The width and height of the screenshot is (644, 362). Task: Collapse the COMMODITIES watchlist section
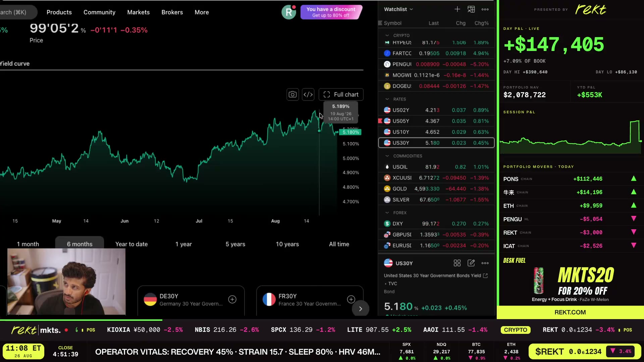point(387,156)
